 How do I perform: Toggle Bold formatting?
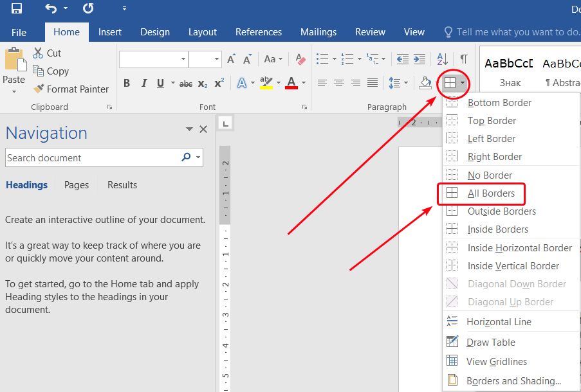click(x=127, y=84)
